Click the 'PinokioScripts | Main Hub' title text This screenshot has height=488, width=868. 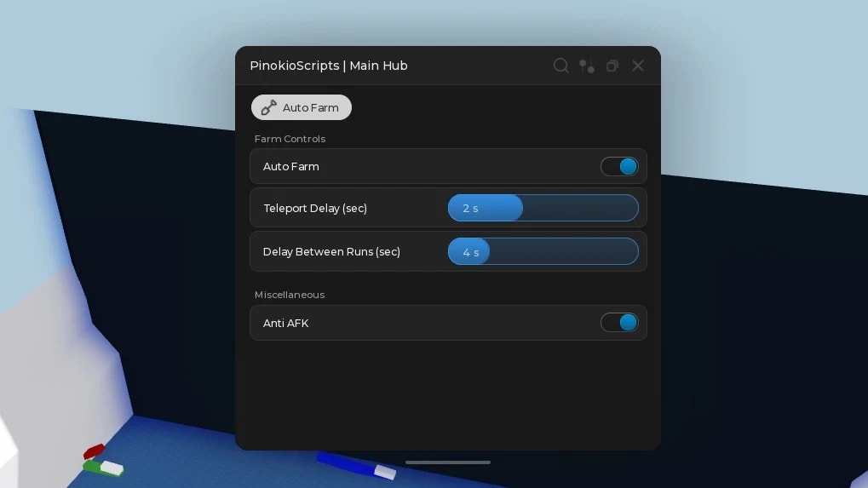click(329, 66)
